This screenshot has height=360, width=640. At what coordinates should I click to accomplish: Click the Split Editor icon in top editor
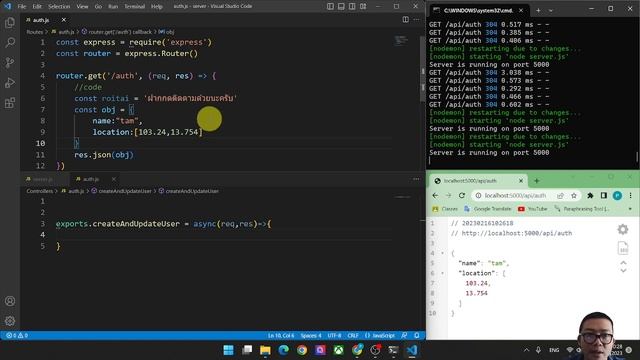point(405,20)
